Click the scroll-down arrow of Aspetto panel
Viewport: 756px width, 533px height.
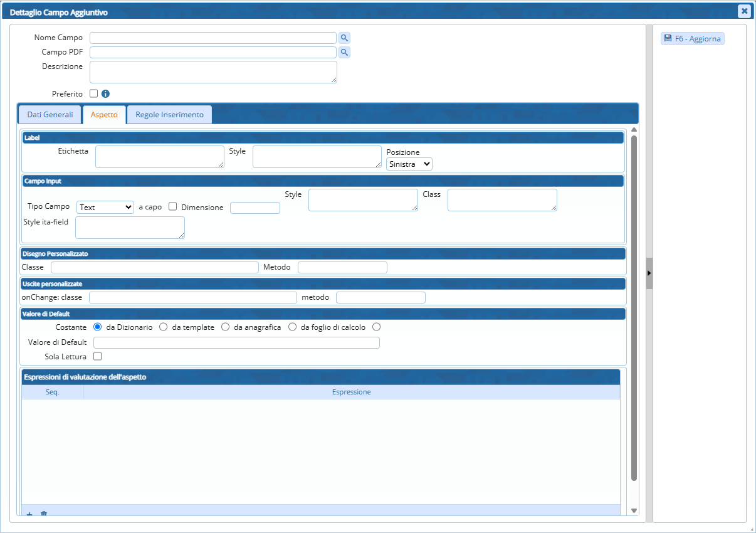click(x=634, y=510)
